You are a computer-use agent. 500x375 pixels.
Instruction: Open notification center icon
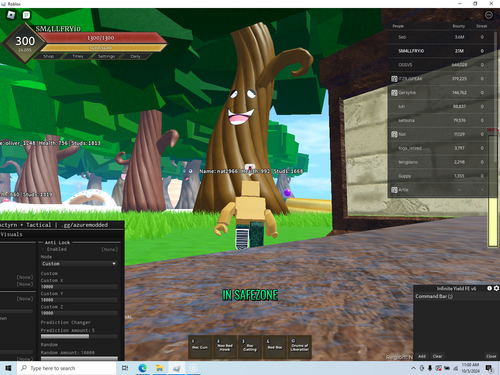click(x=490, y=368)
